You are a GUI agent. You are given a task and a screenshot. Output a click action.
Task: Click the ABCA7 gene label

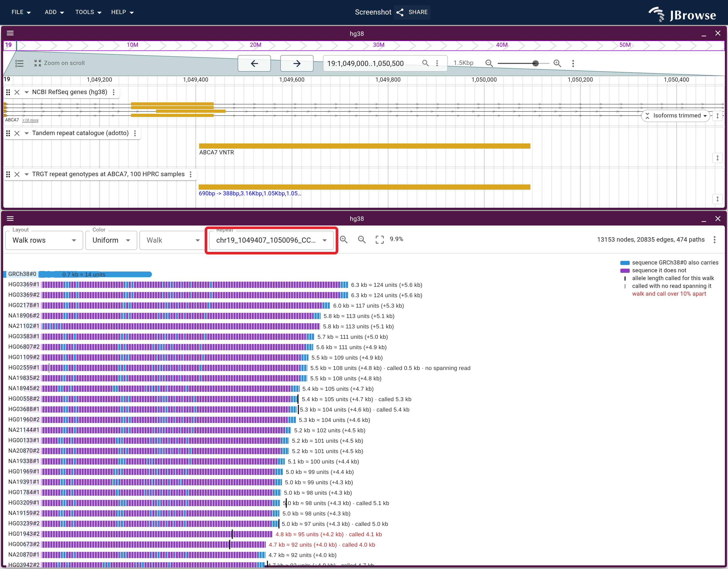(x=12, y=120)
